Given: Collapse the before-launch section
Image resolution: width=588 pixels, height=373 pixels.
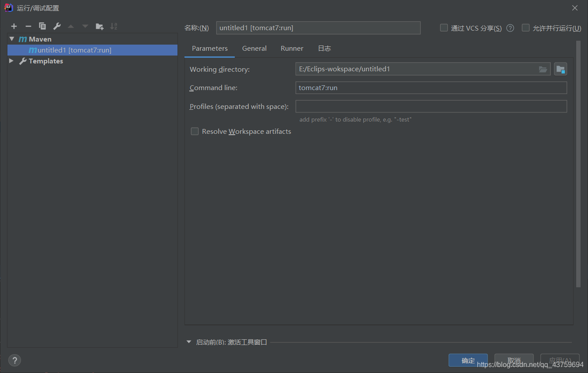Looking at the screenshot, I should click(x=189, y=342).
